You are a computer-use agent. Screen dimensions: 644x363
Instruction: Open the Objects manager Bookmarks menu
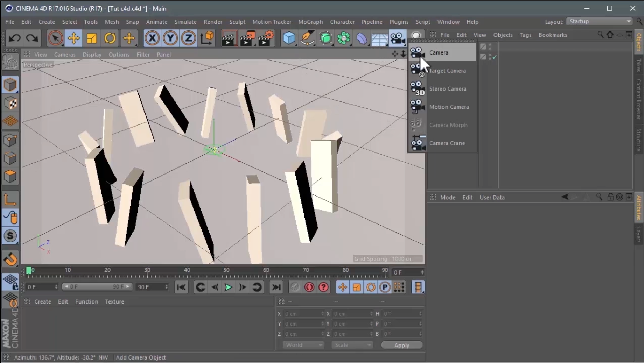point(553,35)
